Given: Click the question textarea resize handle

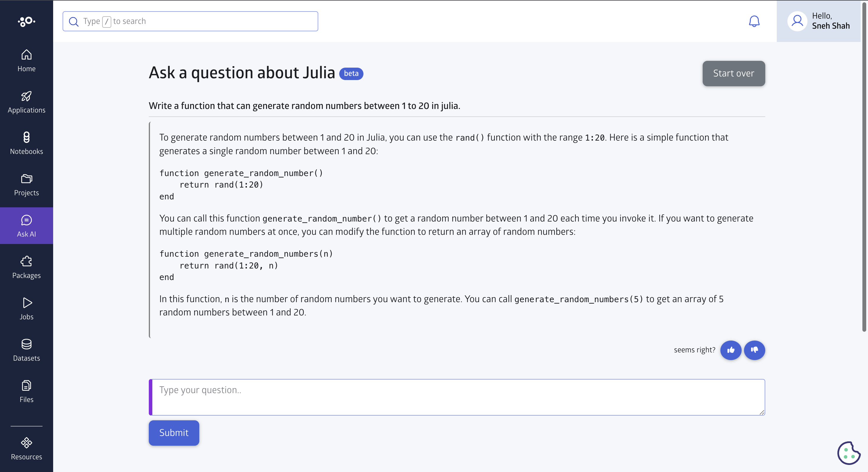Looking at the screenshot, I should point(762,412).
